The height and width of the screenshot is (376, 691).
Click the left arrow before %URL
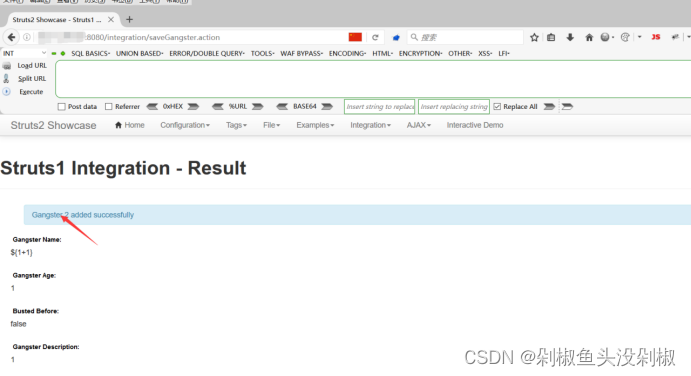click(218, 107)
